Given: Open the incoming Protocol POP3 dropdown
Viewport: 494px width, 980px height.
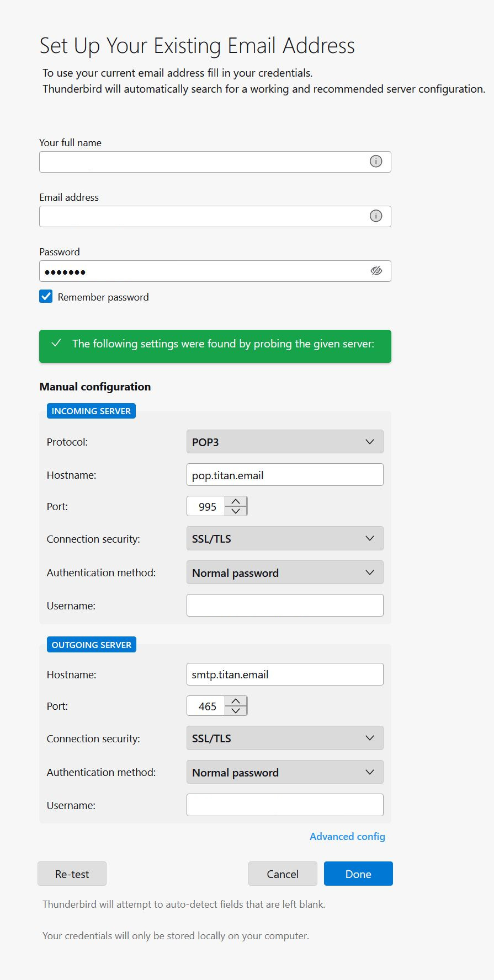Looking at the screenshot, I should tap(285, 442).
